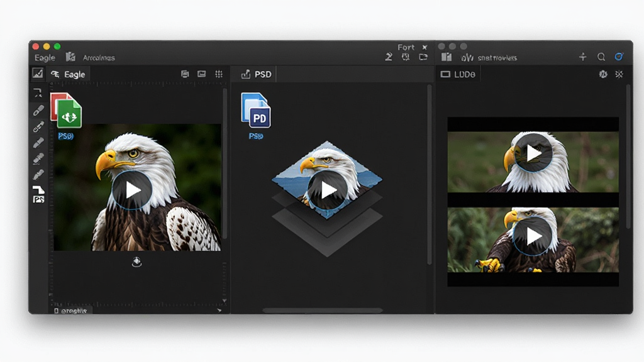Click the horizontal scrollbar under the PSD panel

(x=323, y=310)
